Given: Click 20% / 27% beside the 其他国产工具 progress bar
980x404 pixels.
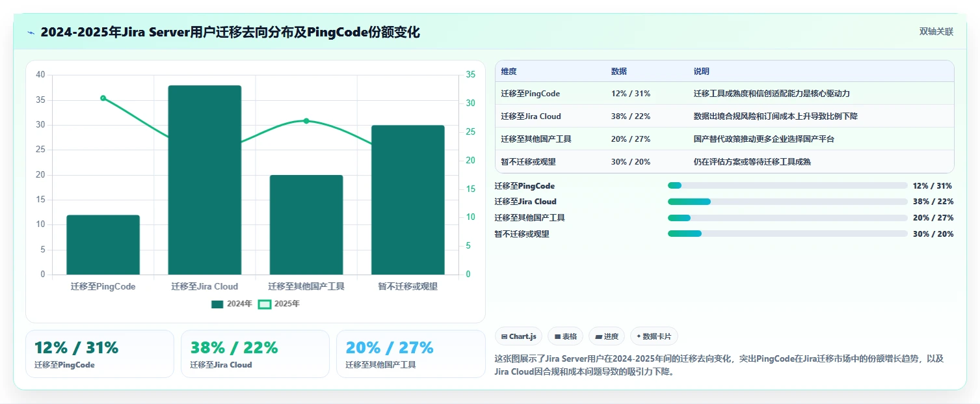Looking at the screenshot, I should pyautogui.click(x=933, y=218).
